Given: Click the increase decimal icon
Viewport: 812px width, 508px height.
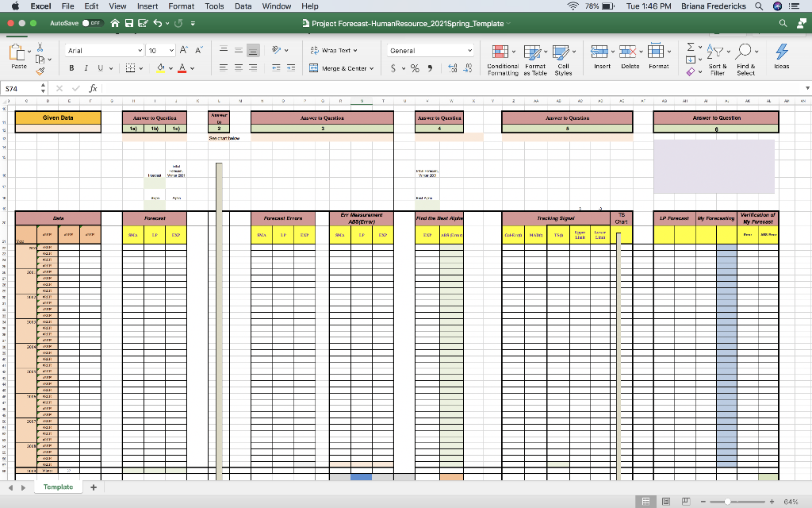Looking at the screenshot, I should click(x=452, y=68).
